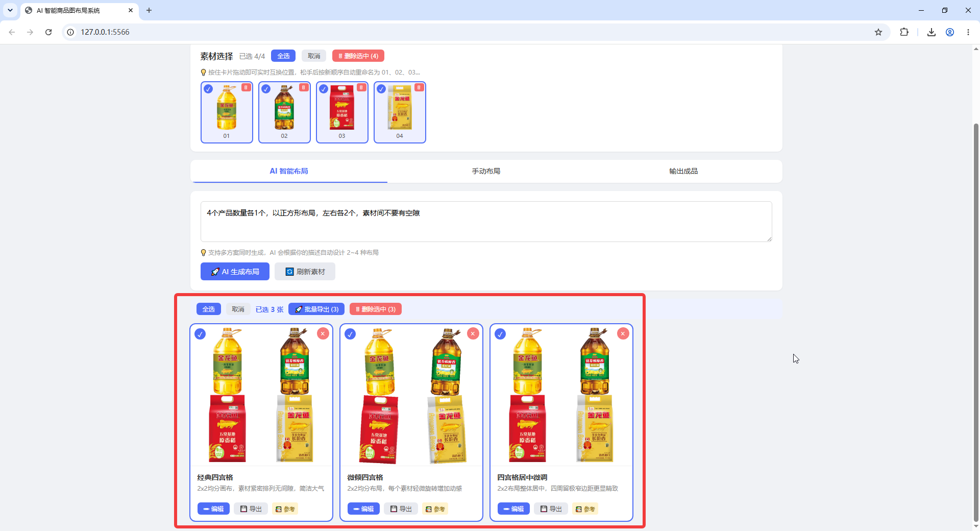Select the material 04 yellow rice bag thumbnail

pyautogui.click(x=400, y=108)
